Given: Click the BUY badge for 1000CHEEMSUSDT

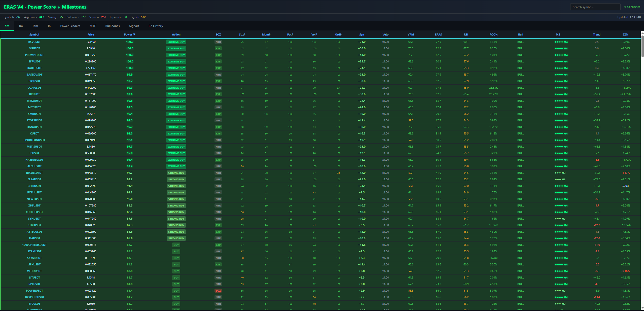Looking at the screenshot, I should tap(176, 245).
